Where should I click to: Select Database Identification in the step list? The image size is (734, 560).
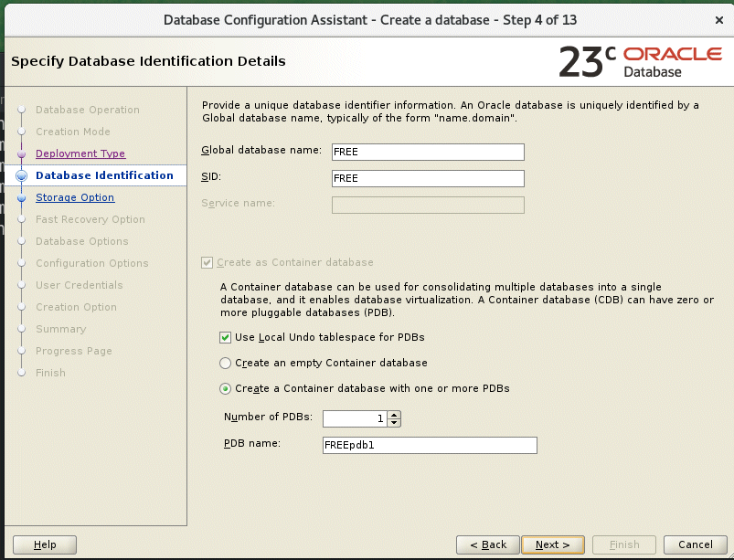104,175
